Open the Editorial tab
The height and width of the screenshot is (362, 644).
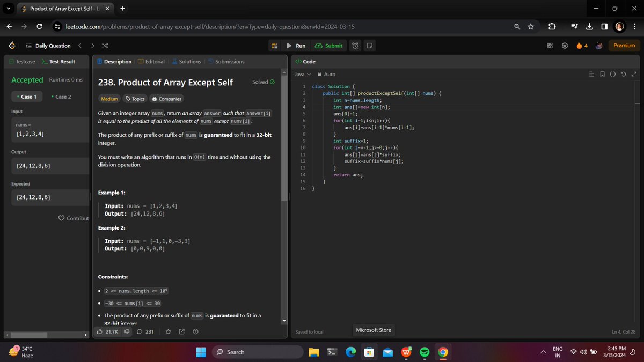(x=151, y=62)
